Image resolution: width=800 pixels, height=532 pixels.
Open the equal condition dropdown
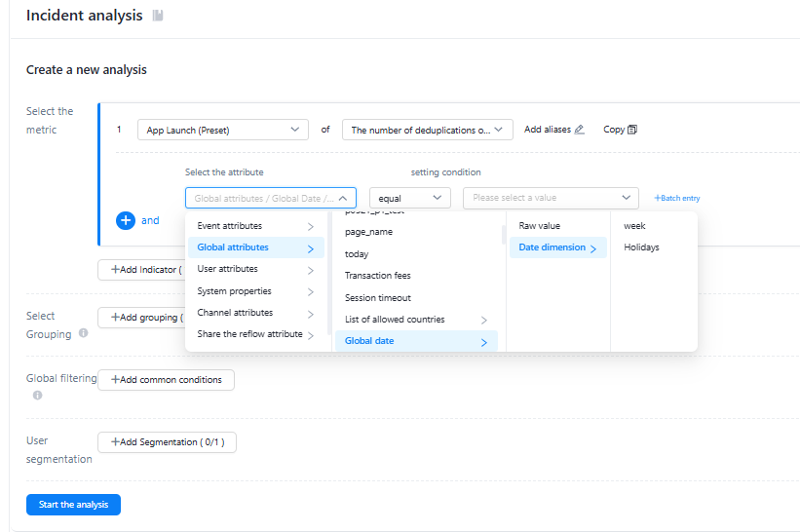tap(409, 198)
